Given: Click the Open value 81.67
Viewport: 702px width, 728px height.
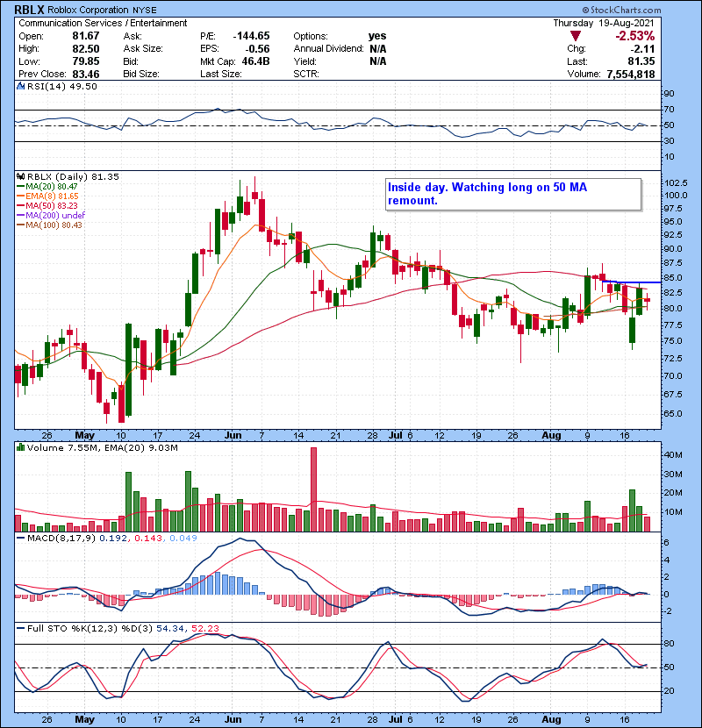Looking at the screenshot, I should (x=85, y=36).
